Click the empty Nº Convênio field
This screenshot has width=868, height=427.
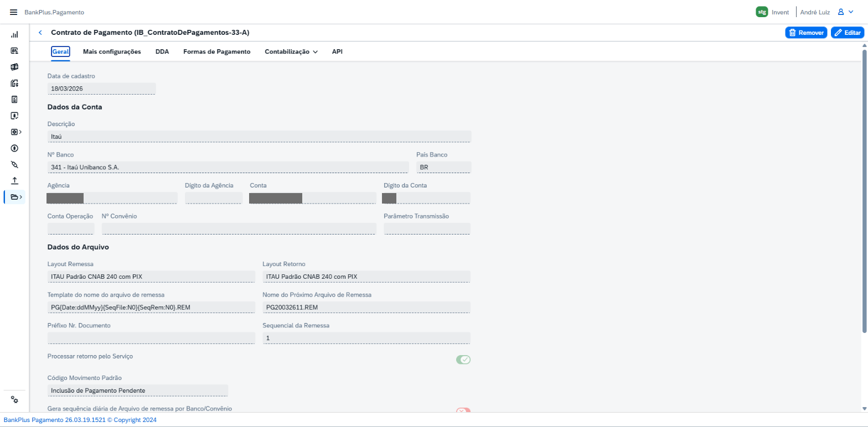tap(239, 229)
